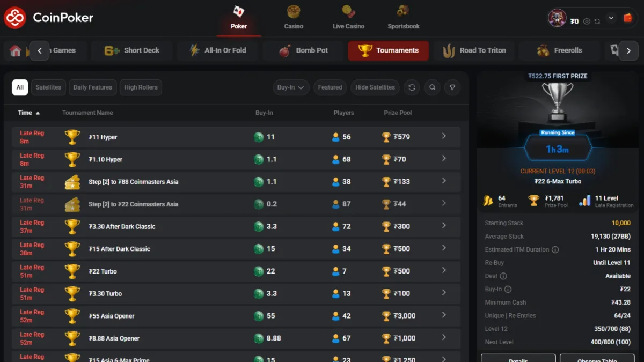Sort by Buy-In column header

coord(264,113)
